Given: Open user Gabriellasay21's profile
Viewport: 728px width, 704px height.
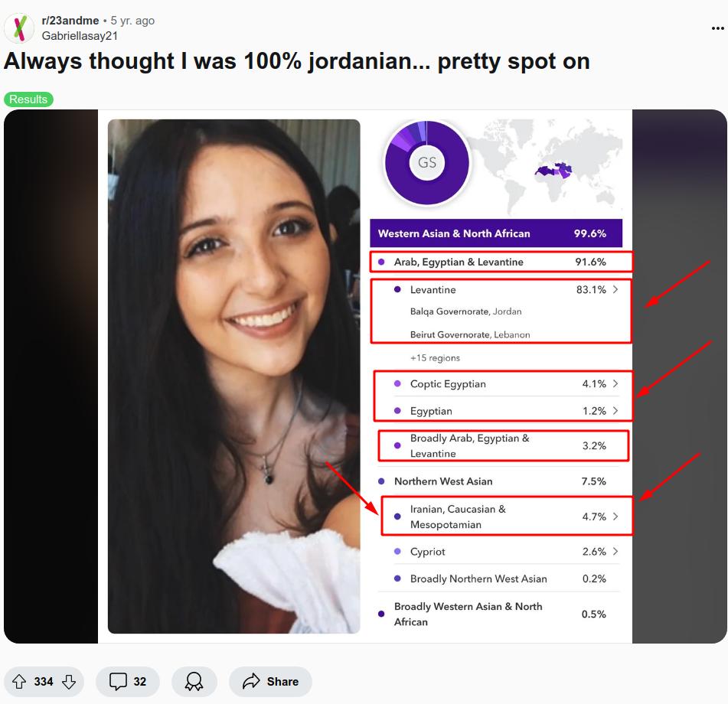Looking at the screenshot, I should (x=80, y=36).
